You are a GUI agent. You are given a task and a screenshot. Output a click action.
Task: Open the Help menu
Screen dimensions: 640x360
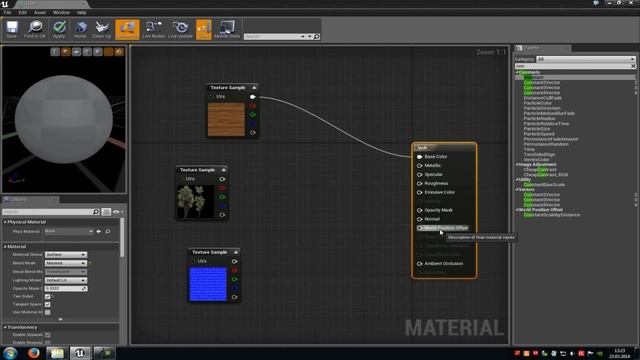coord(82,13)
